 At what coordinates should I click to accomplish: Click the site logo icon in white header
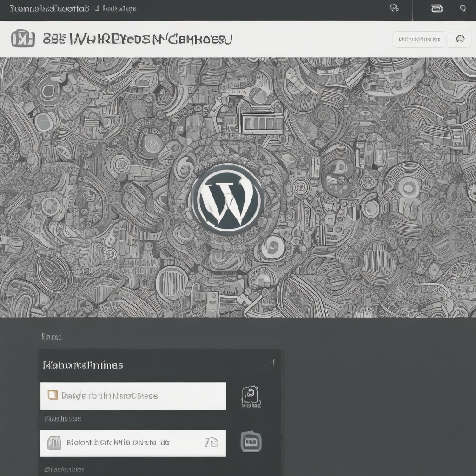[23, 39]
